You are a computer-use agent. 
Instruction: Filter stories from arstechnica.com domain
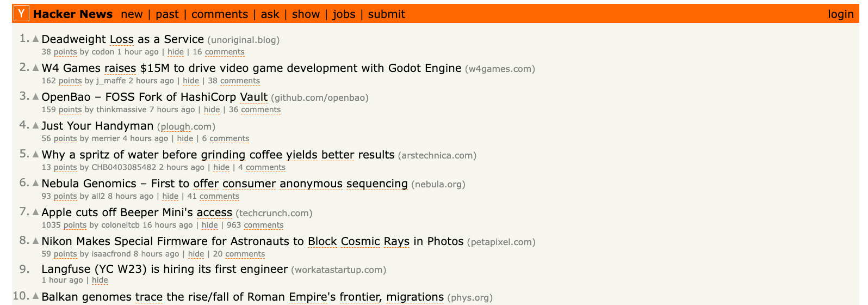coord(437,155)
